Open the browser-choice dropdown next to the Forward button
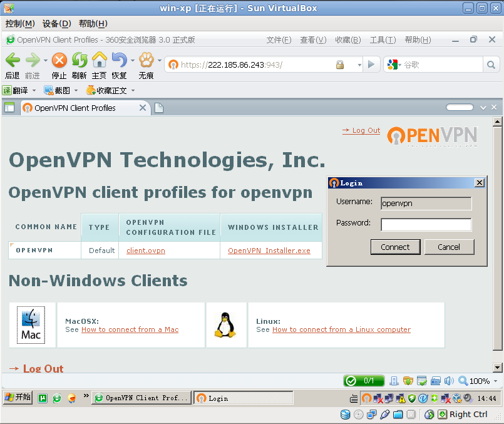Viewport: 504px width, 424px height. (x=45, y=60)
